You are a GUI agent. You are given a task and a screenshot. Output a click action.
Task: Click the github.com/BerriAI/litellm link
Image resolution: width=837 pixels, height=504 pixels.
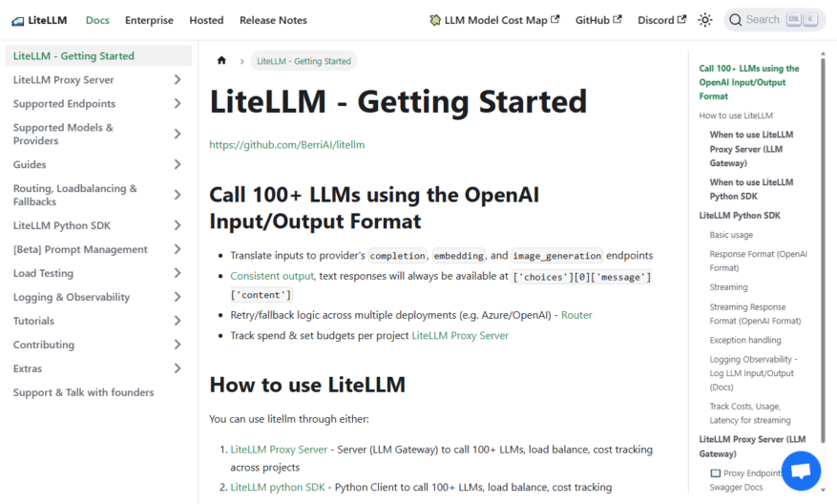(286, 145)
